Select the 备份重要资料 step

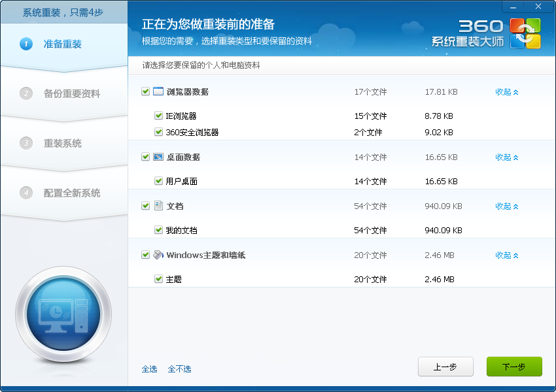coord(71,93)
